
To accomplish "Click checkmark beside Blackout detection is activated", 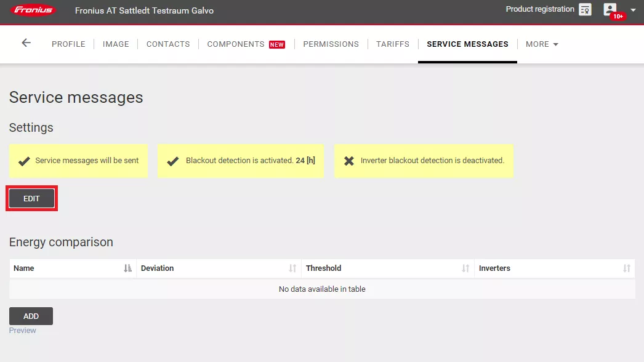I will click(173, 161).
